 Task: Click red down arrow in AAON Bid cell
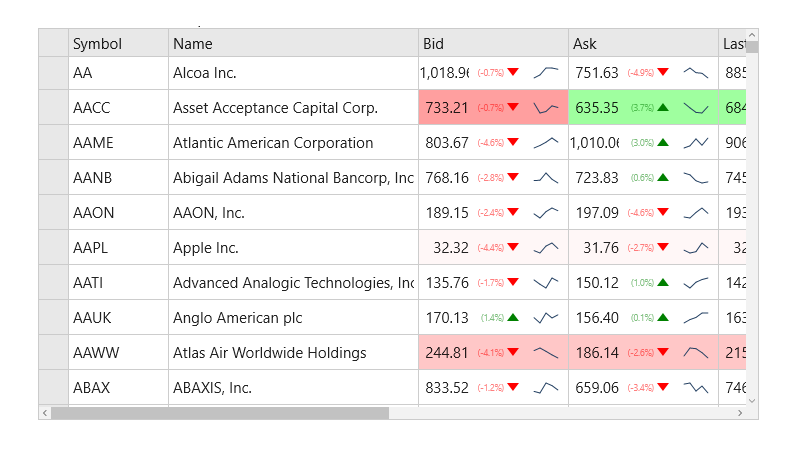click(x=513, y=212)
